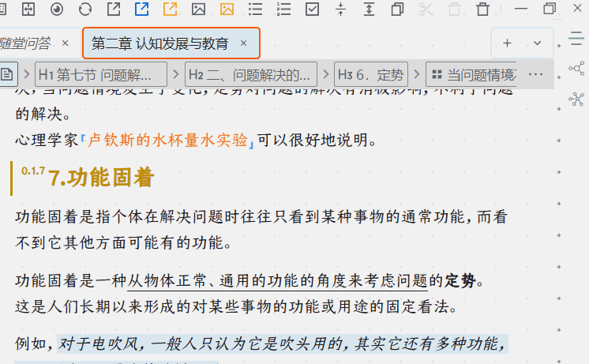
Task: Click the copy duplicate toolbar icon
Action: coord(397,9)
